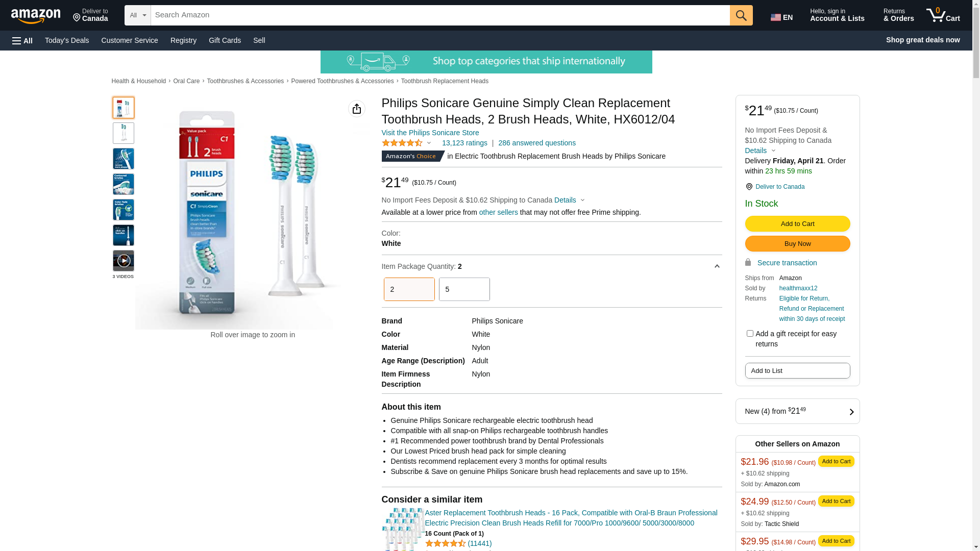Expand the star ratings popover arrow
The width and height of the screenshot is (980, 551).
(x=429, y=143)
